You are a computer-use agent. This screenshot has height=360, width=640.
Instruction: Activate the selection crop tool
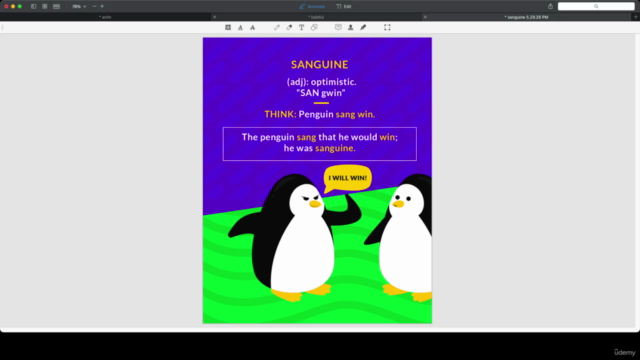[387, 27]
